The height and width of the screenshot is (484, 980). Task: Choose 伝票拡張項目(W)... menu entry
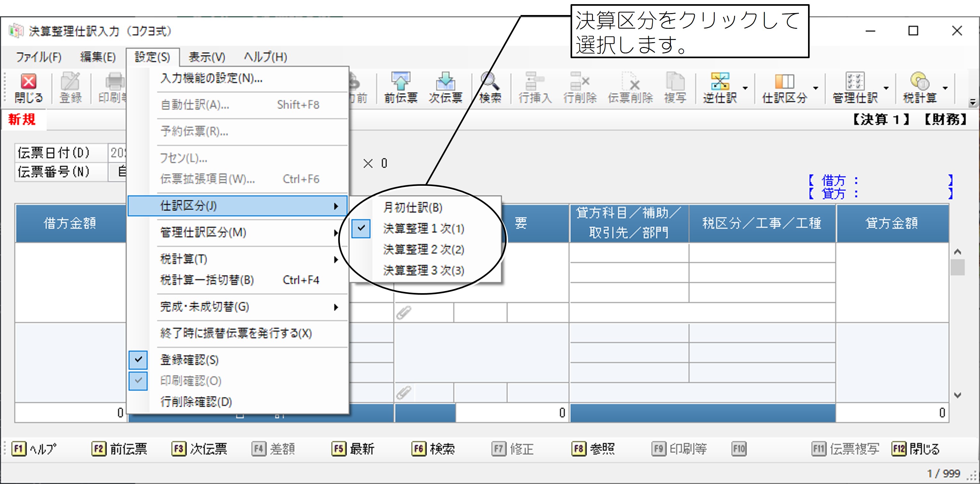[x=238, y=179]
